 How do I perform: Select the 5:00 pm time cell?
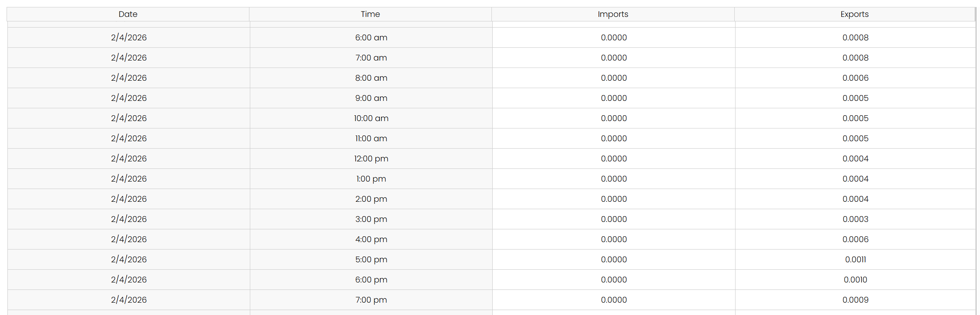pos(371,259)
